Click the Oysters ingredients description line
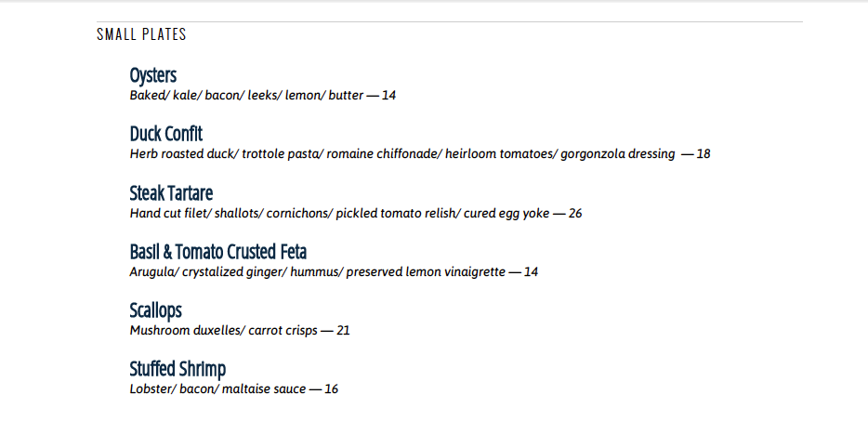Screen dimensions: 868x421 pos(246,96)
